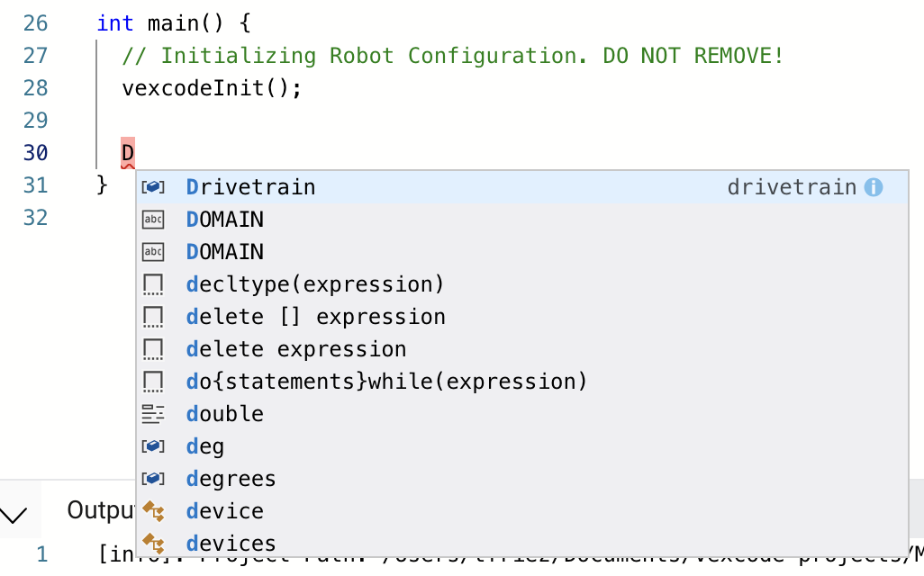Choose the second DOMAIN suggestion
Image resolution: width=924 pixels, height=576 pixels.
[522, 252]
